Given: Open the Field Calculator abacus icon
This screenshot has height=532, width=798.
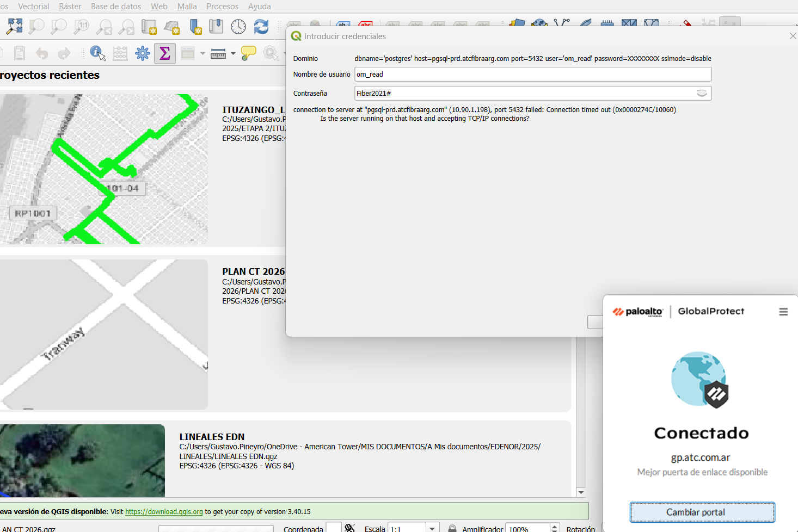Looking at the screenshot, I should pyautogui.click(x=120, y=53).
